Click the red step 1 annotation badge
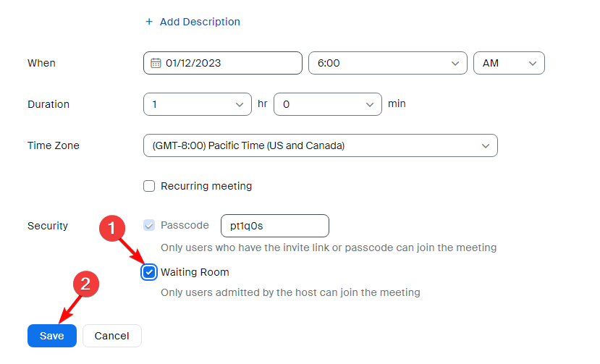This screenshot has width=600, height=364. click(x=111, y=229)
